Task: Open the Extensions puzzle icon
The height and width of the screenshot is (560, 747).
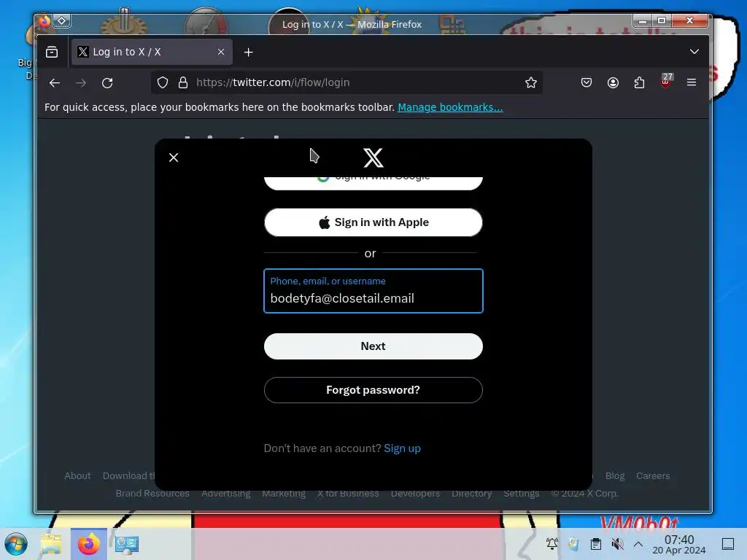Action: pos(639,83)
